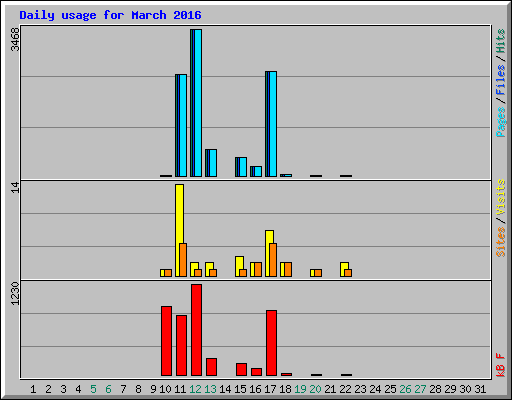Select the cyan hits bar for day 16
The width and height of the screenshot is (512, 400).
coord(258,171)
